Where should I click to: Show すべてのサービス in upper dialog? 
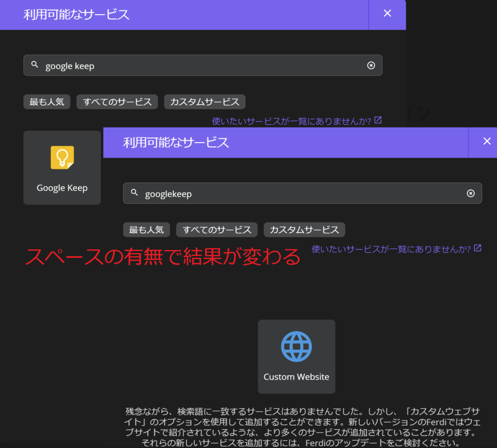click(117, 102)
